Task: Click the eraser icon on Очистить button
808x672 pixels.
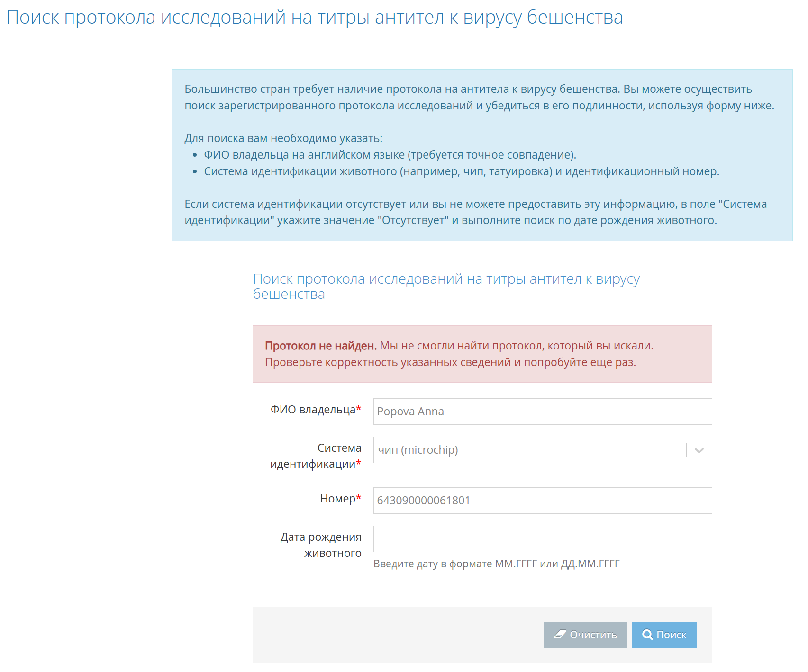Action: (x=560, y=635)
